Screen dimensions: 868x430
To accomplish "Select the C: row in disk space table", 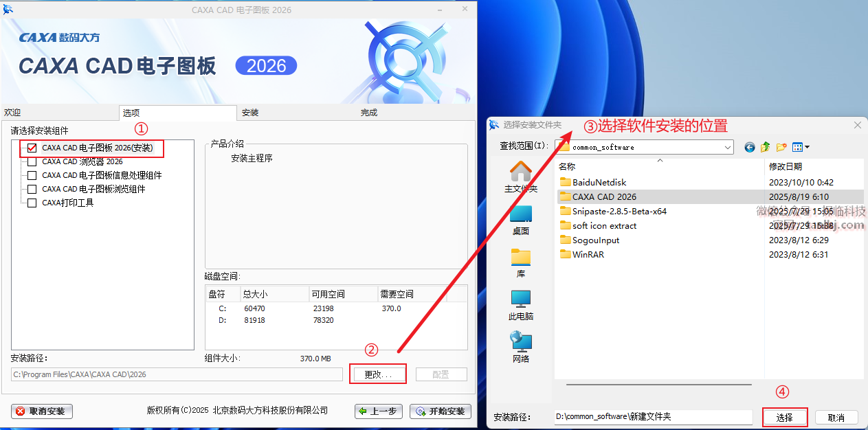I will click(x=336, y=308).
